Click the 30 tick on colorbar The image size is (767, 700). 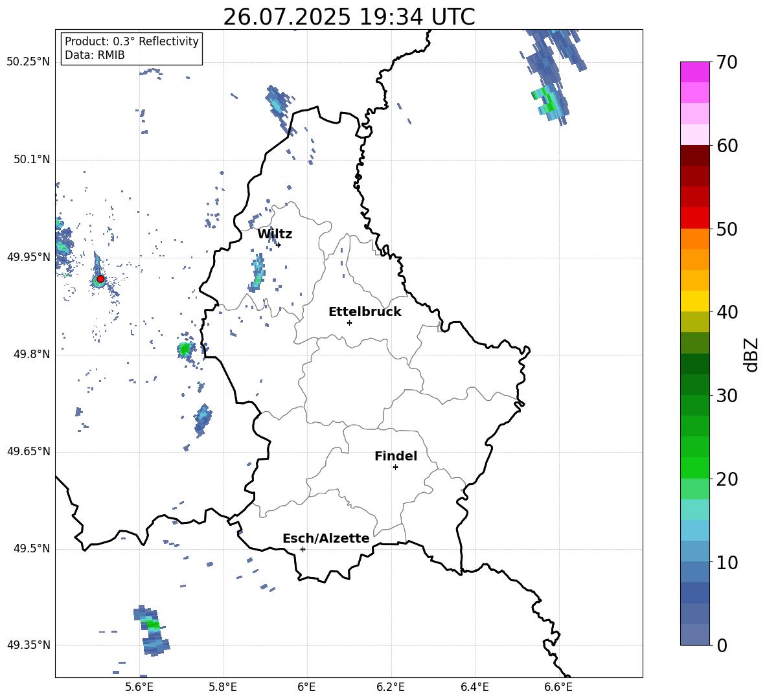pos(727,396)
